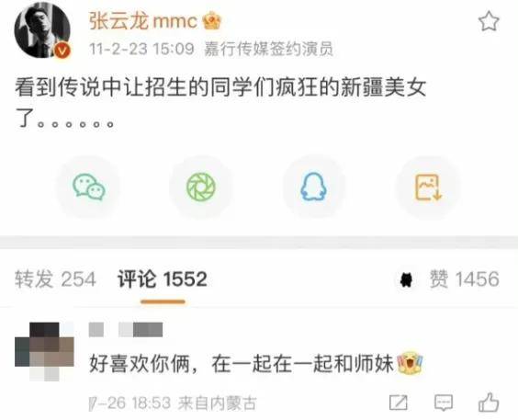The image size is (518, 420).
Task: Tap the black icon beside 赞
Action: click(x=406, y=280)
